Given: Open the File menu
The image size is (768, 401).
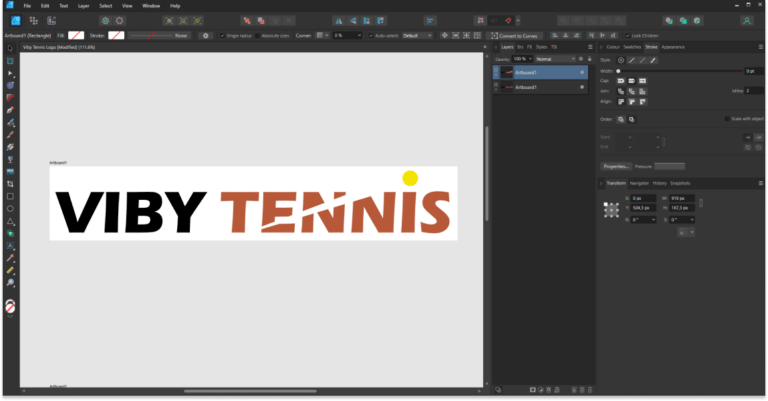Looking at the screenshot, I should pos(27,6).
